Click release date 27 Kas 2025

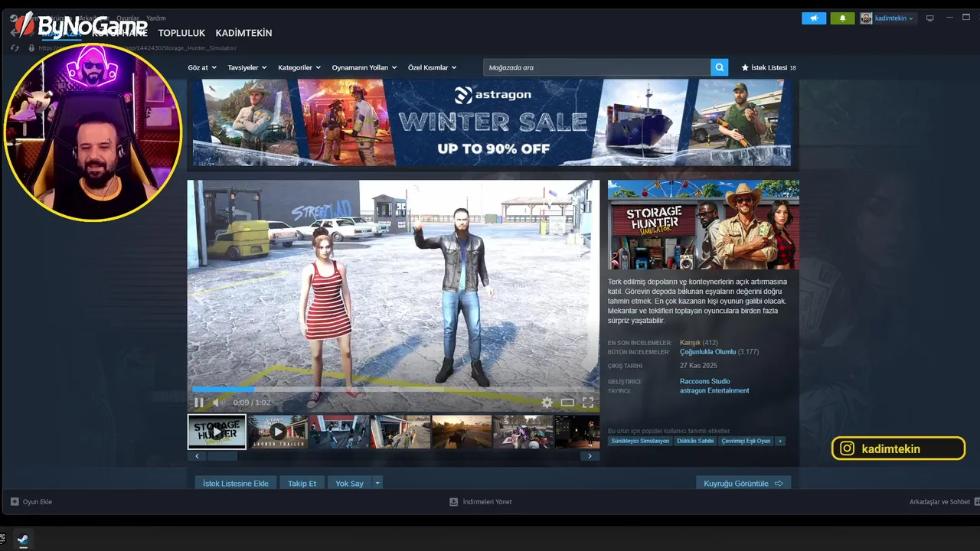click(699, 366)
